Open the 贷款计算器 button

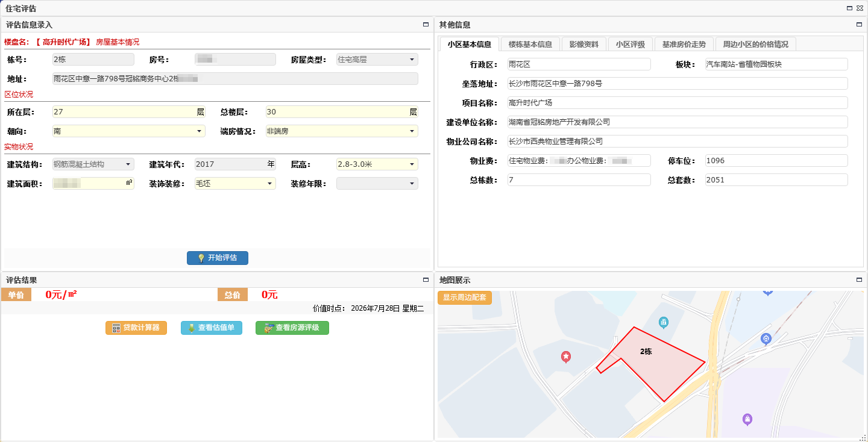pos(136,328)
